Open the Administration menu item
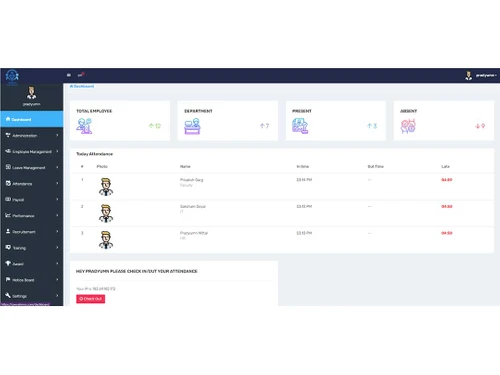Viewport: 500px width, 375px height. (x=32, y=135)
